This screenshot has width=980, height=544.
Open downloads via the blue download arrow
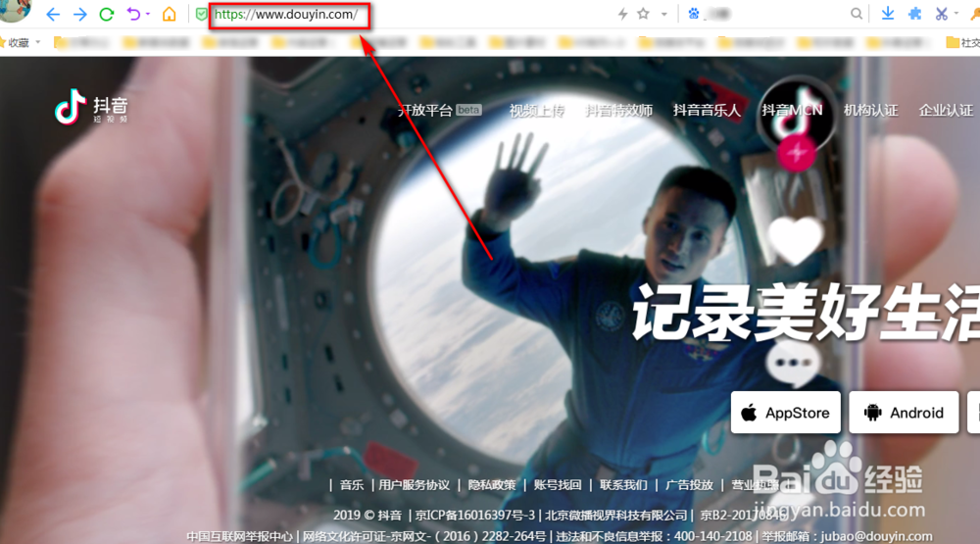(x=888, y=14)
